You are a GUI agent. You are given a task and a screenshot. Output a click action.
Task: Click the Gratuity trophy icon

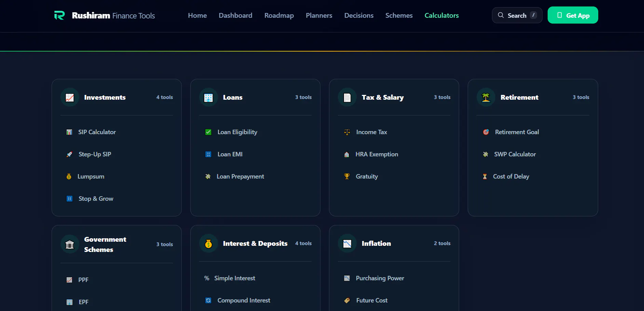[x=347, y=176]
